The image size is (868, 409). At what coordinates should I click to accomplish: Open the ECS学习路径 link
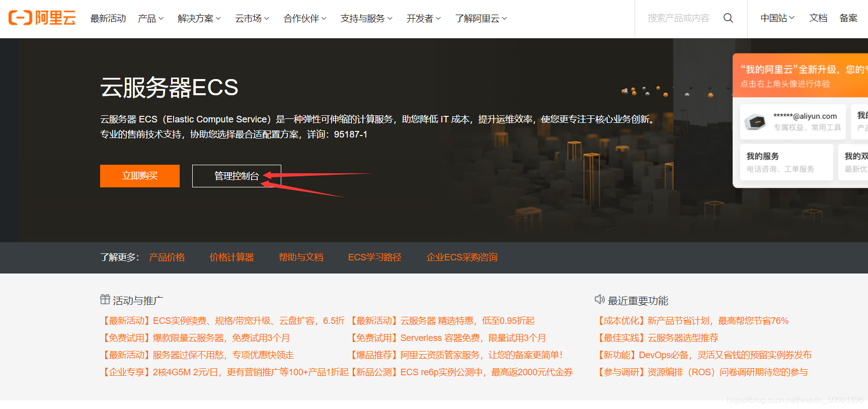tap(375, 257)
